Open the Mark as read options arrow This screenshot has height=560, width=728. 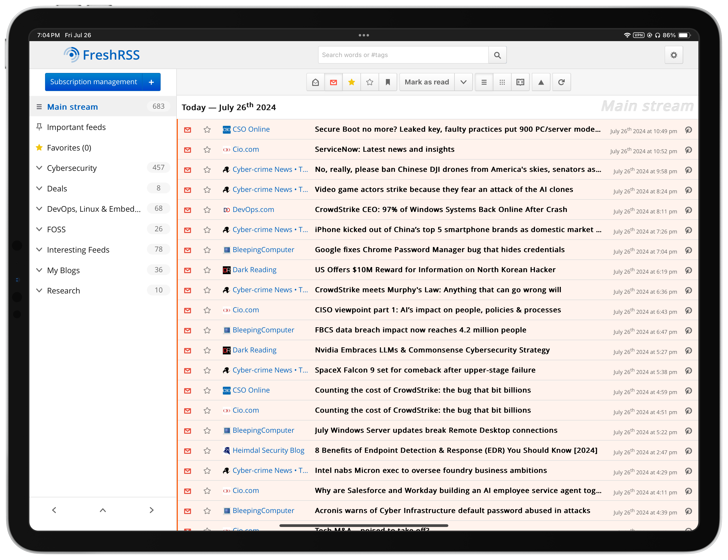(463, 82)
